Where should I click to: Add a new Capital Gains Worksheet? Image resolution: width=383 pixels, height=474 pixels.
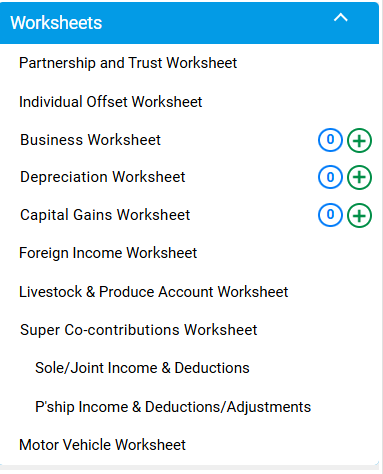click(x=359, y=215)
